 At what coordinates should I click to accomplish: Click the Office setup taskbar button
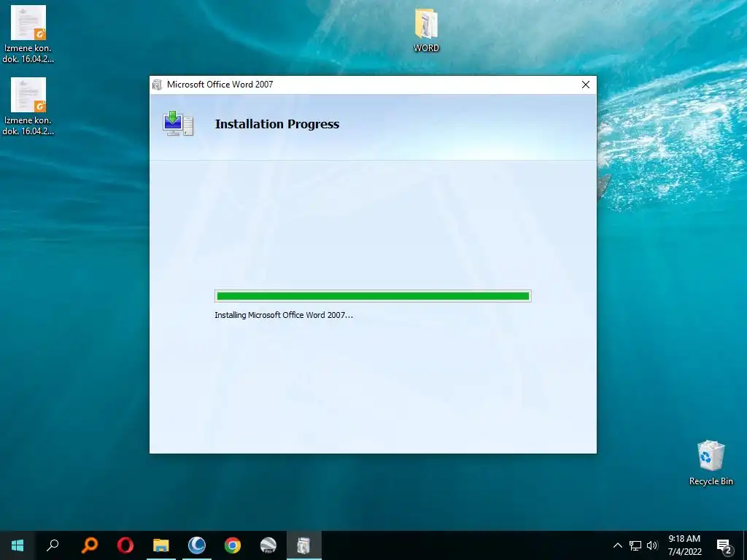pyautogui.click(x=304, y=545)
